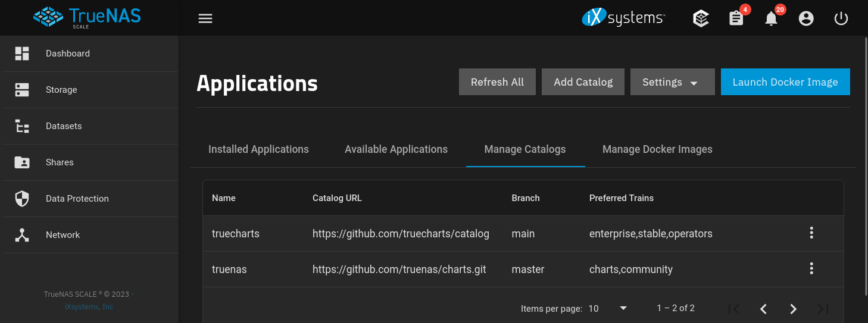The image size is (868, 323).
Task: Click the page vertical scrollbar
Action: (866, 167)
